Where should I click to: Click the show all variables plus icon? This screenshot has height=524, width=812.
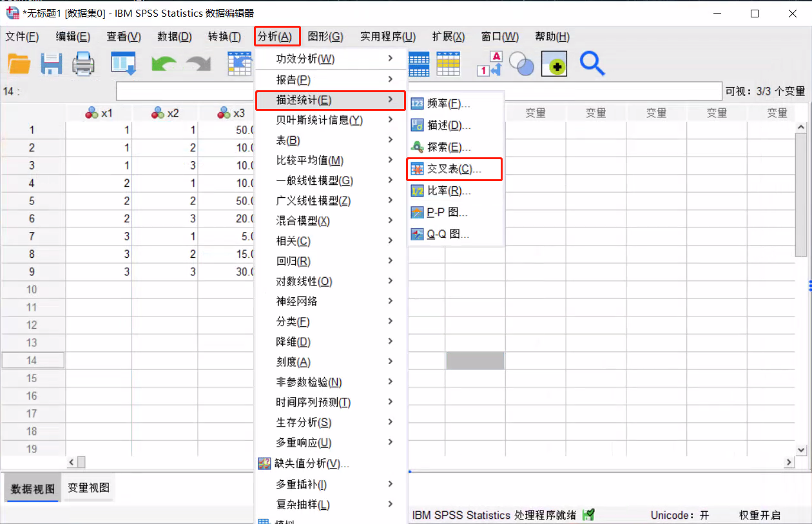(x=554, y=63)
